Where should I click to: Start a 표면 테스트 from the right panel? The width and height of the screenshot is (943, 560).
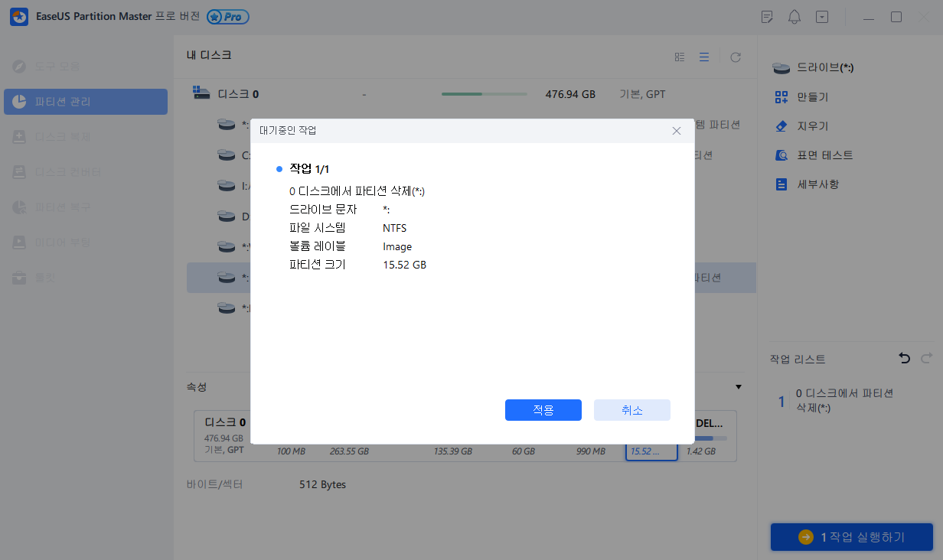click(822, 155)
